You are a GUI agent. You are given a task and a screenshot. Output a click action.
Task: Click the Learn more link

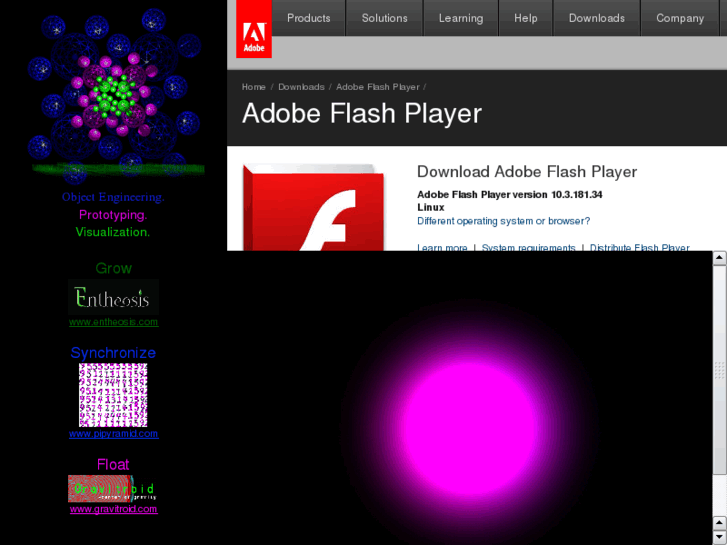coord(442,247)
